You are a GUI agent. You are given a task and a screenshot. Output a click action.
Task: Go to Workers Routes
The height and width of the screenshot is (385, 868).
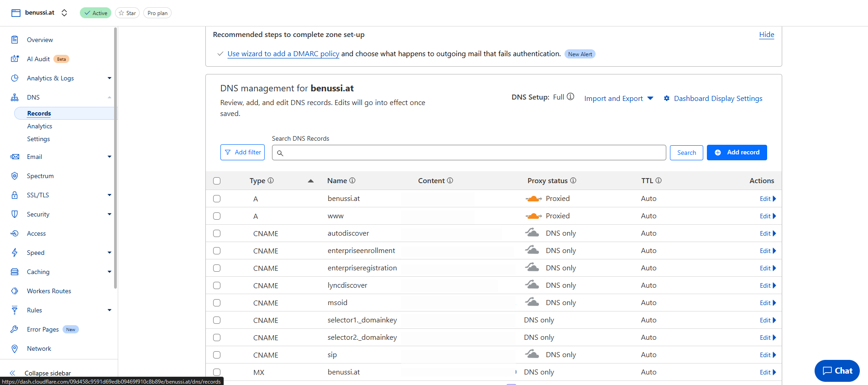tap(49, 291)
